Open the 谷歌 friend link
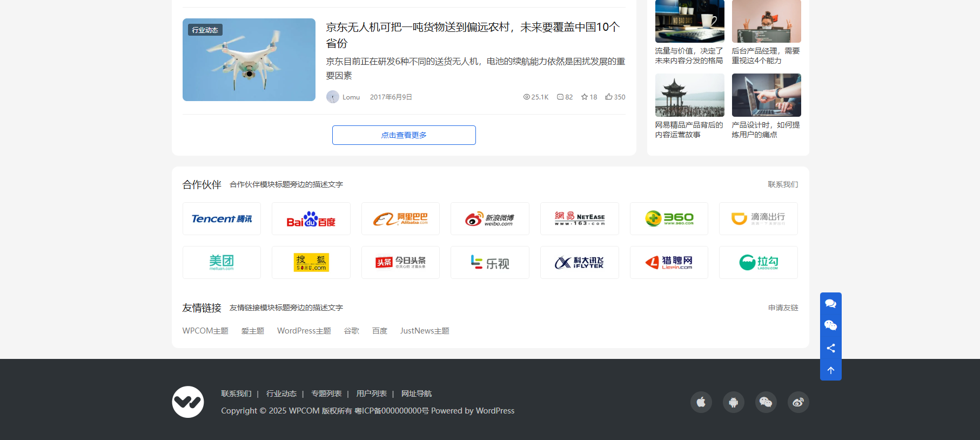 click(352, 331)
